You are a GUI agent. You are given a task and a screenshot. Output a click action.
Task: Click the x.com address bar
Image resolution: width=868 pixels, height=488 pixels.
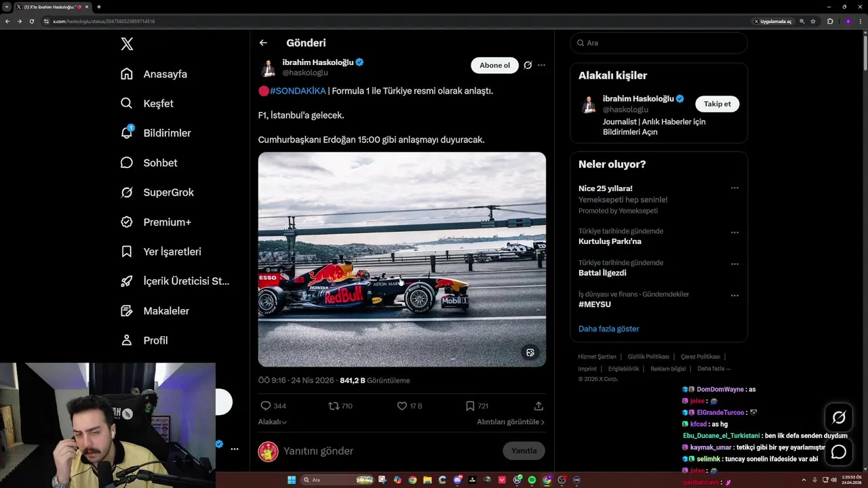[x=393, y=21]
